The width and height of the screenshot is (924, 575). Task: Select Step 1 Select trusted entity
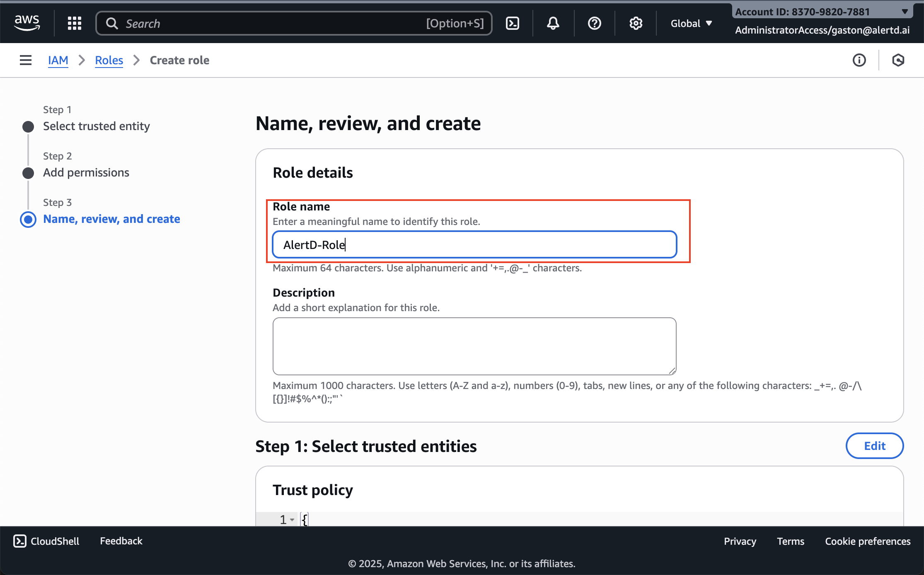pos(96,126)
